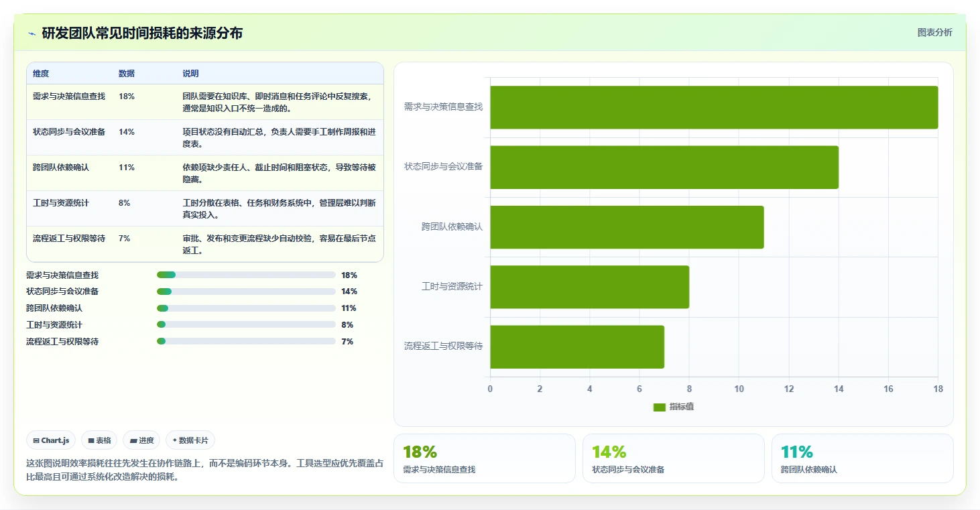This screenshot has height=510, width=980.
Task: Click 18% at the end of the first progress row
Action: click(349, 275)
